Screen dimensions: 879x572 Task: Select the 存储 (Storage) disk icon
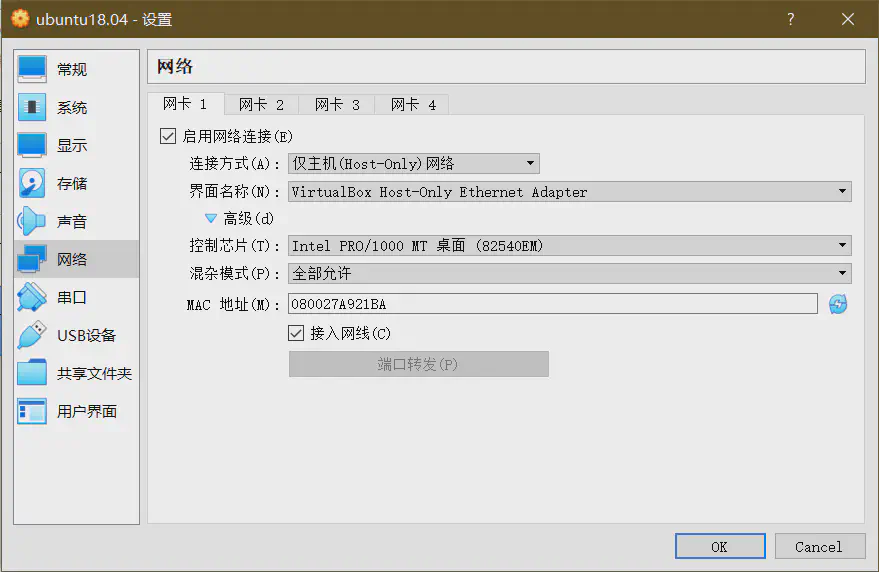click(x=32, y=183)
